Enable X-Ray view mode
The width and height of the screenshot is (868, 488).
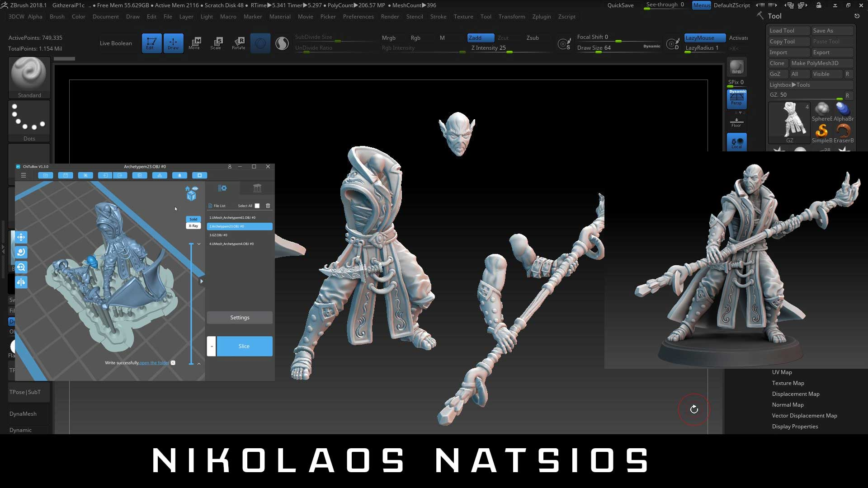[x=193, y=225]
